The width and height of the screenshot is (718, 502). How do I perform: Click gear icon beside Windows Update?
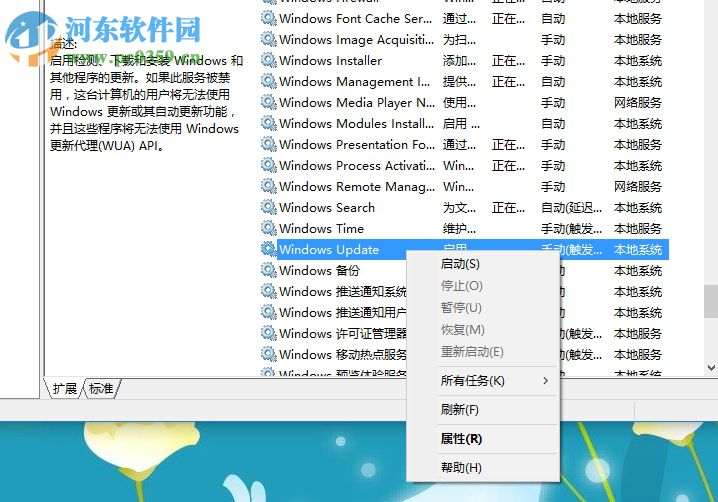pos(269,250)
